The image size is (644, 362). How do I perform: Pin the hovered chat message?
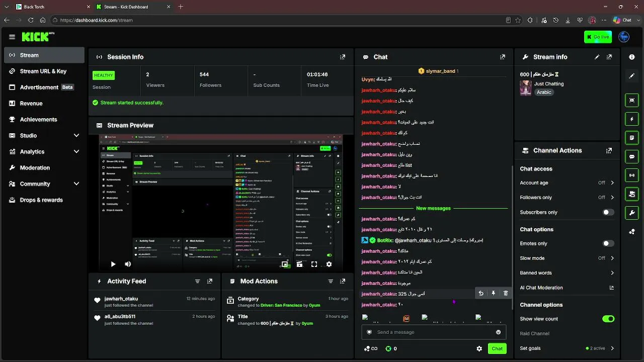tap(494, 294)
